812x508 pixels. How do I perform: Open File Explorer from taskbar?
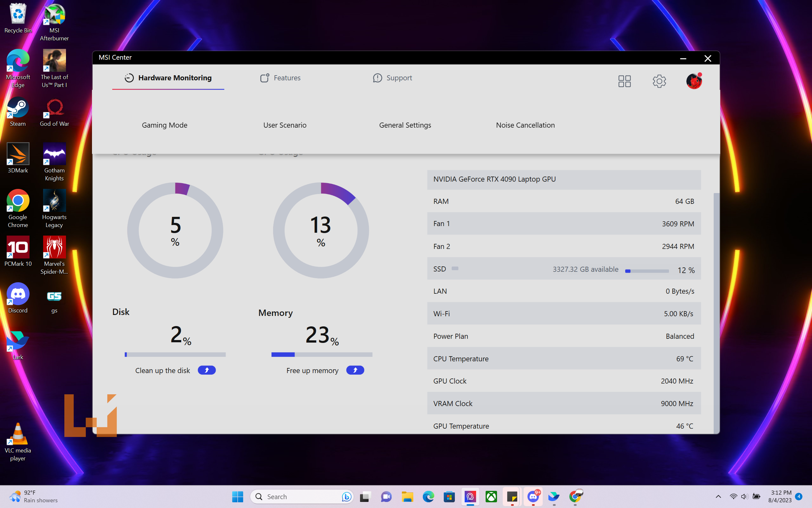pyautogui.click(x=407, y=497)
